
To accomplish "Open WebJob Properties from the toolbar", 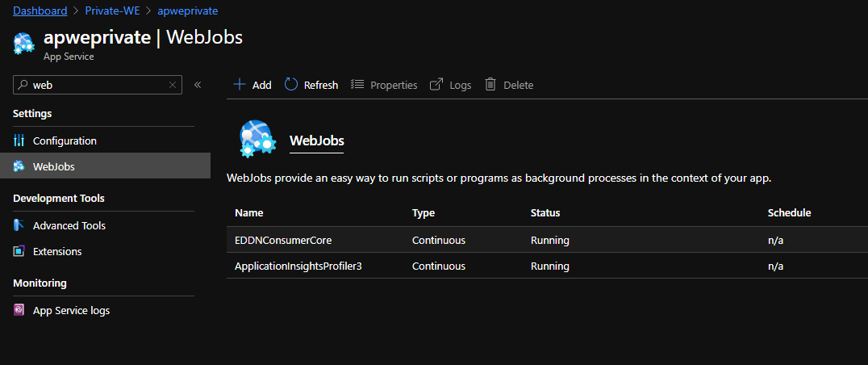I will [384, 85].
